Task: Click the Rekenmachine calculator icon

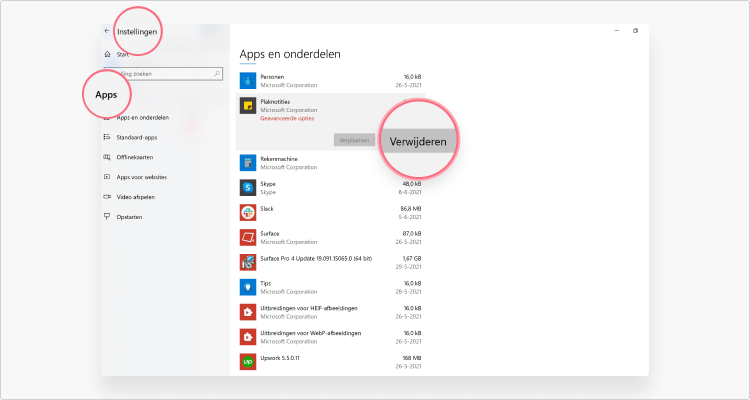Action: (248, 163)
